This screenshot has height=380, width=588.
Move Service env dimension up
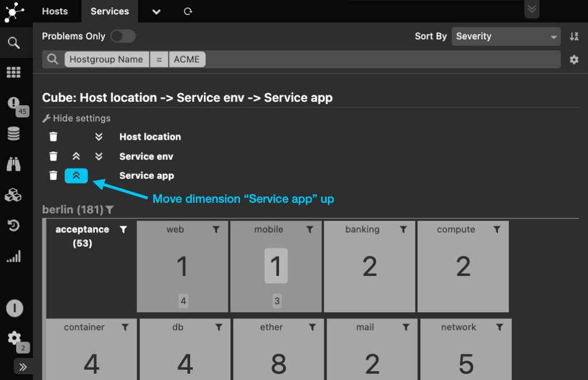pos(76,156)
